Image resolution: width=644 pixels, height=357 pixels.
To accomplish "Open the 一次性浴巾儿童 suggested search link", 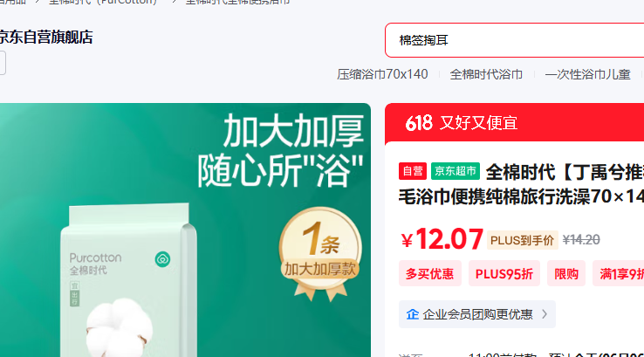I will (x=587, y=74).
